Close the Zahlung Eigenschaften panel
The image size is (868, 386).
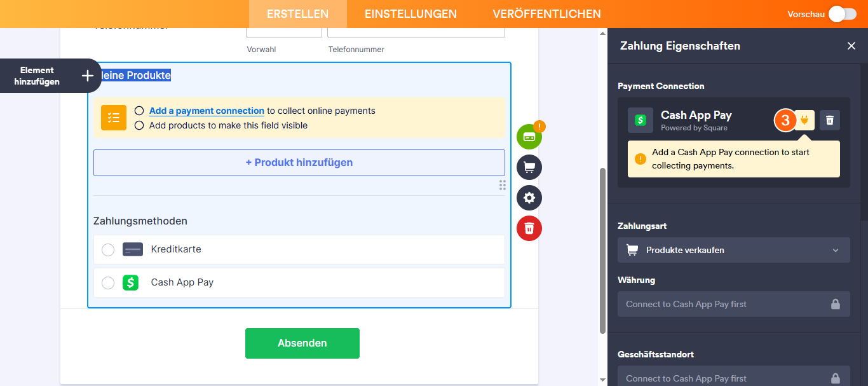pos(851,46)
